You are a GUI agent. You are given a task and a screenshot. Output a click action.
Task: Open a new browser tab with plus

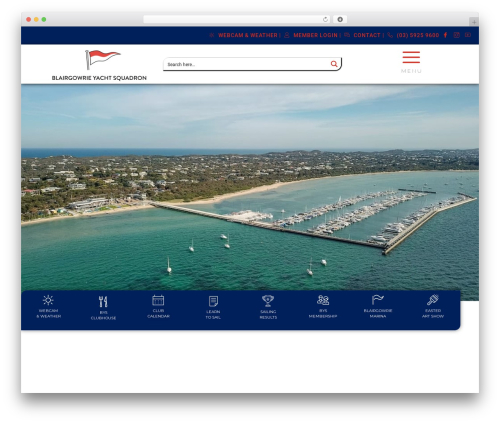click(474, 22)
